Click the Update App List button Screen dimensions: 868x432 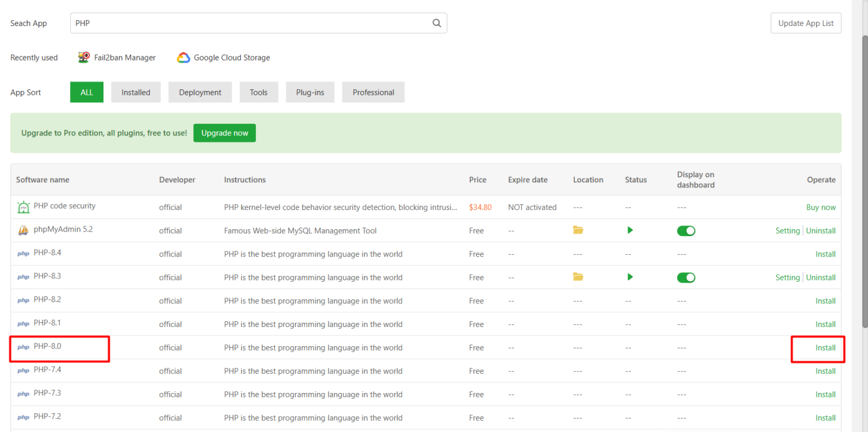point(806,23)
